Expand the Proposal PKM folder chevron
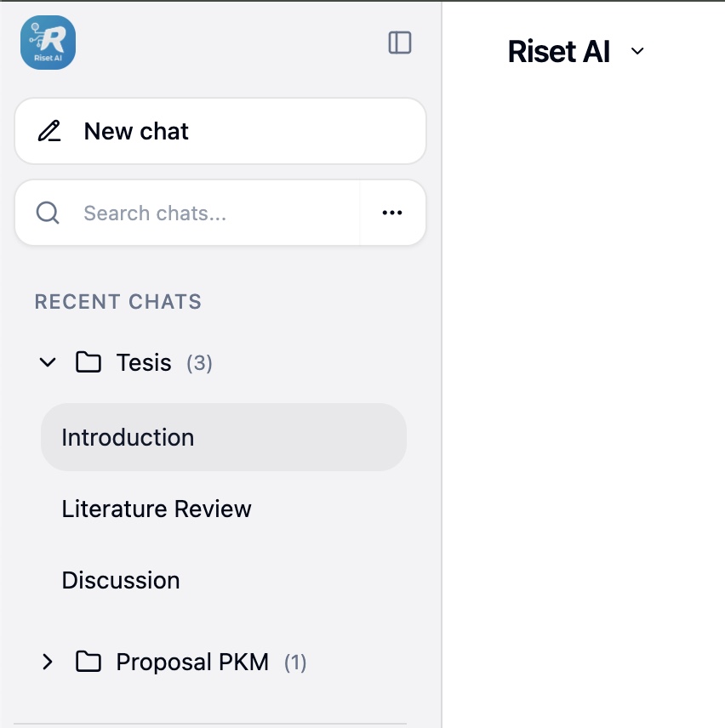The width and height of the screenshot is (725, 728). [x=48, y=662]
